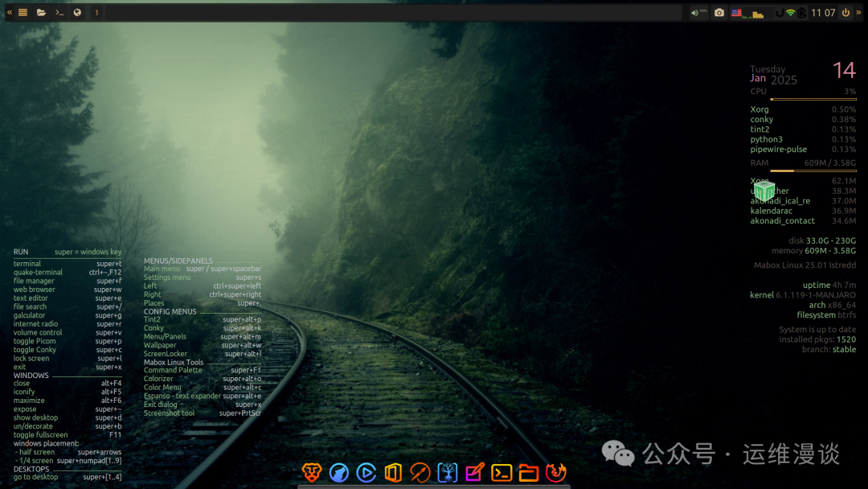
Task: Take a screenshot with the camera tray icon
Action: click(719, 12)
